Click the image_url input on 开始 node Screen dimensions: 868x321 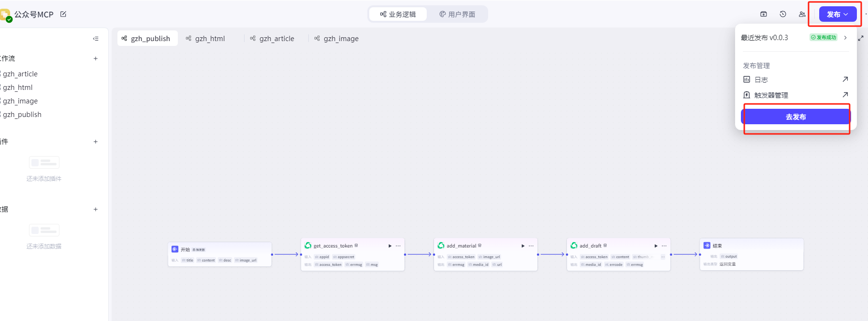[246, 261]
